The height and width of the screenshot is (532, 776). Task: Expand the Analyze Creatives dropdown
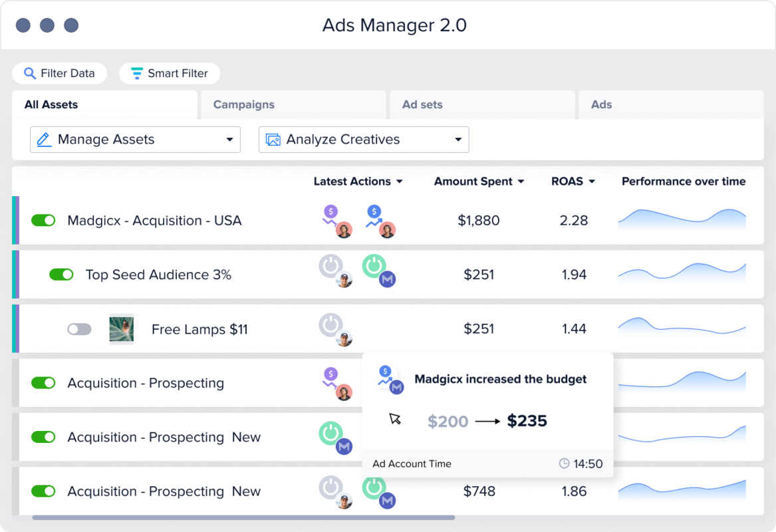coord(363,140)
